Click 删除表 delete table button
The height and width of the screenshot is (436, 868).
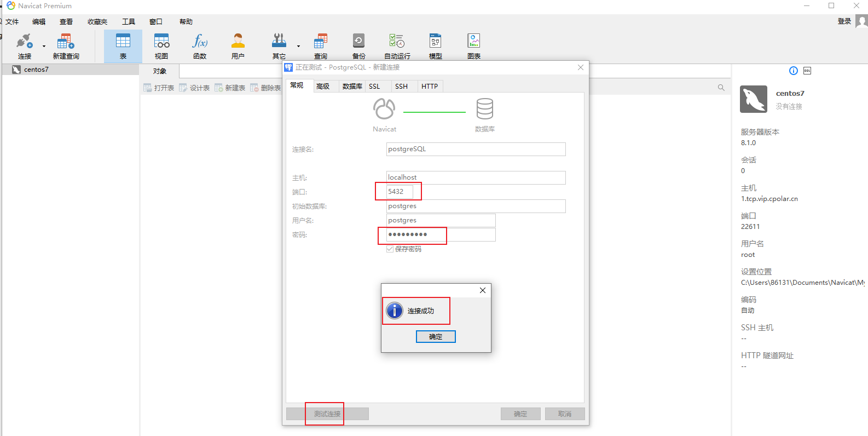point(265,88)
